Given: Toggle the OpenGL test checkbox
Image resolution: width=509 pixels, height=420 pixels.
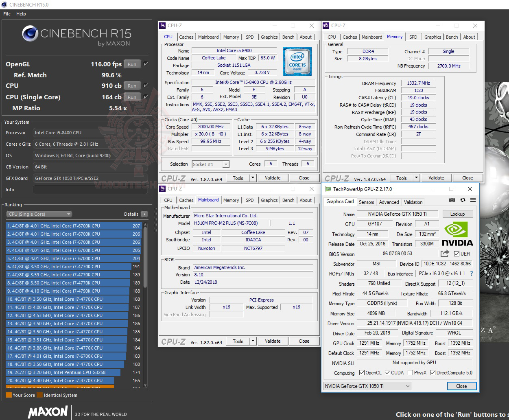Looking at the screenshot, I should [146, 64].
